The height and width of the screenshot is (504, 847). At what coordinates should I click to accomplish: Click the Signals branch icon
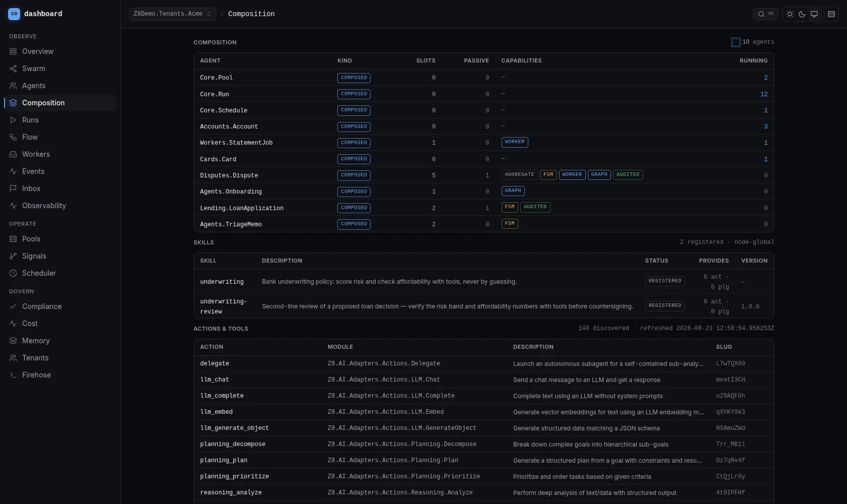tap(13, 256)
